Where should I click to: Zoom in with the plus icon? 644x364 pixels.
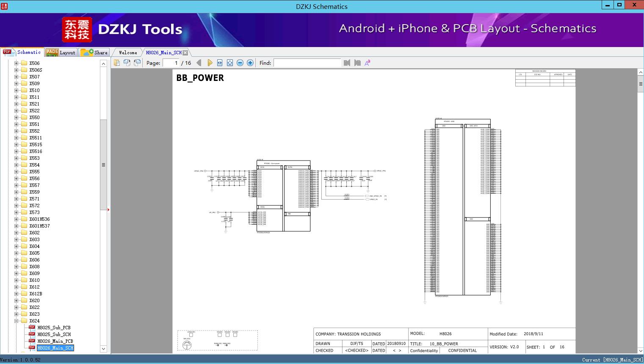(250, 63)
